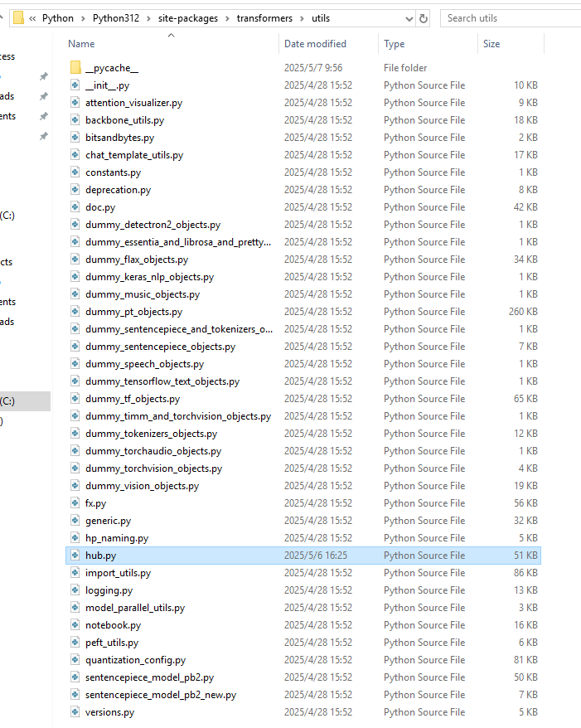The width and height of the screenshot is (581, 728).
Task: Click the doc.py file icon
Action: [75, 207]
